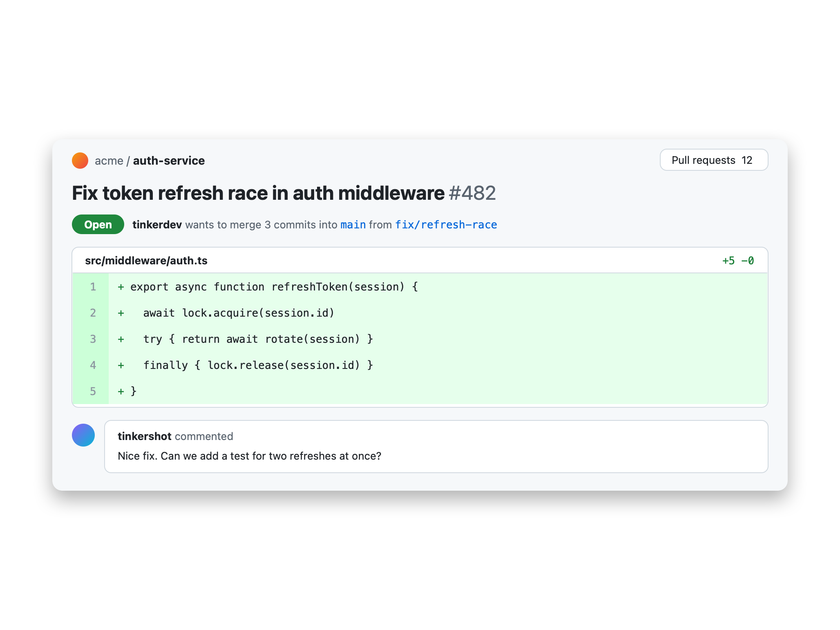The width and height of the screenshot is (840, 630).
Task: Open the Pull requests 12 button
Action: pos(714,160)
